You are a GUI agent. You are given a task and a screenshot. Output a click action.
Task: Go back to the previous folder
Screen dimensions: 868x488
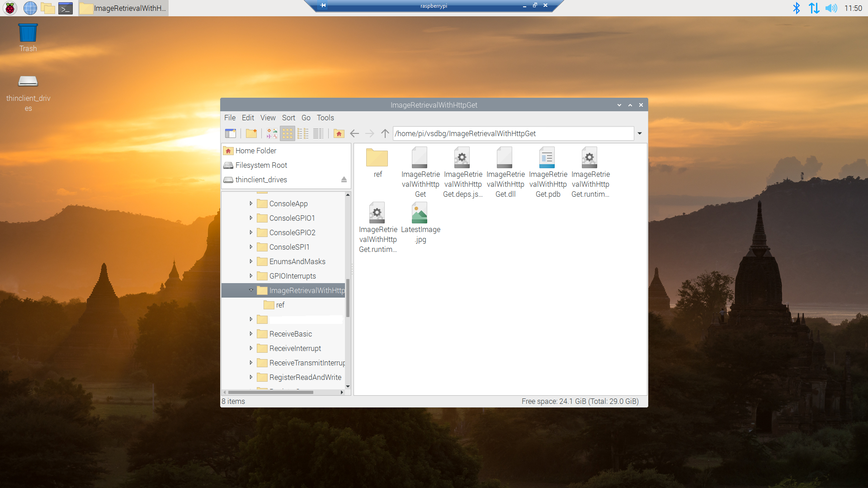point(354,133)
